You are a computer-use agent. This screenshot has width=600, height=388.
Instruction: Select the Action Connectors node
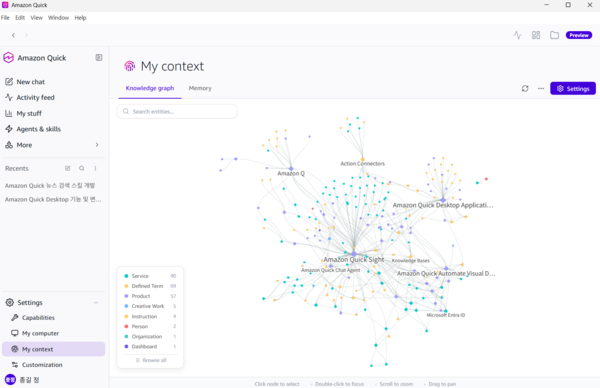pyautogui.click(x=362, y=159)
